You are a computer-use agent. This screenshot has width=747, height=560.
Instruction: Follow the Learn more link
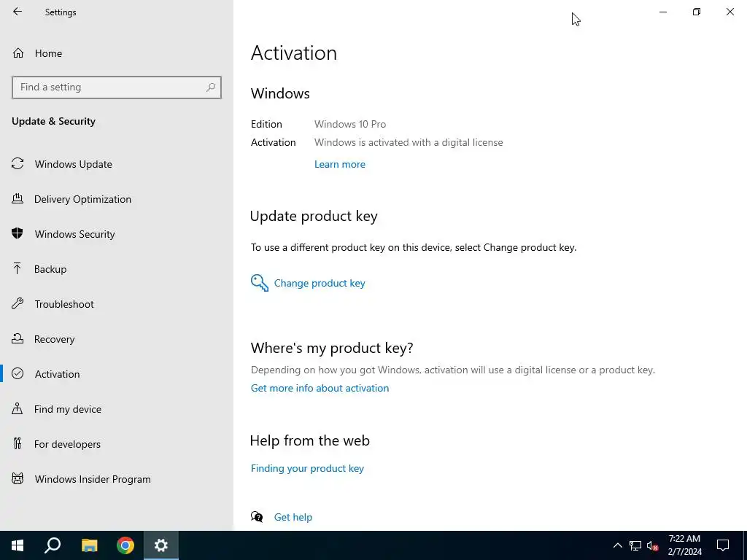pos(340,164)
